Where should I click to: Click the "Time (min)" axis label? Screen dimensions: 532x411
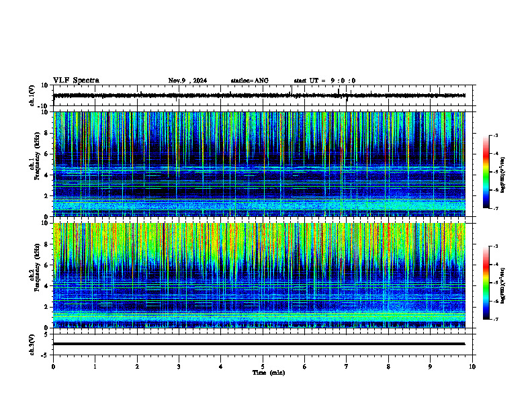[269, 373]
